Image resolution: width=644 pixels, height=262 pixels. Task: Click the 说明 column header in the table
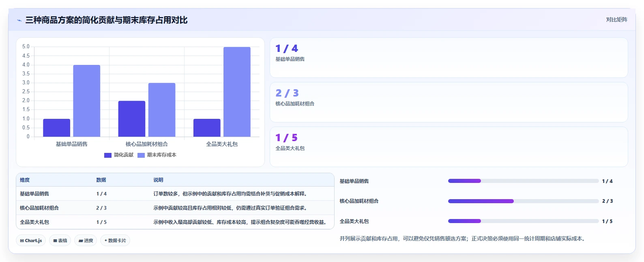(158, 180)
